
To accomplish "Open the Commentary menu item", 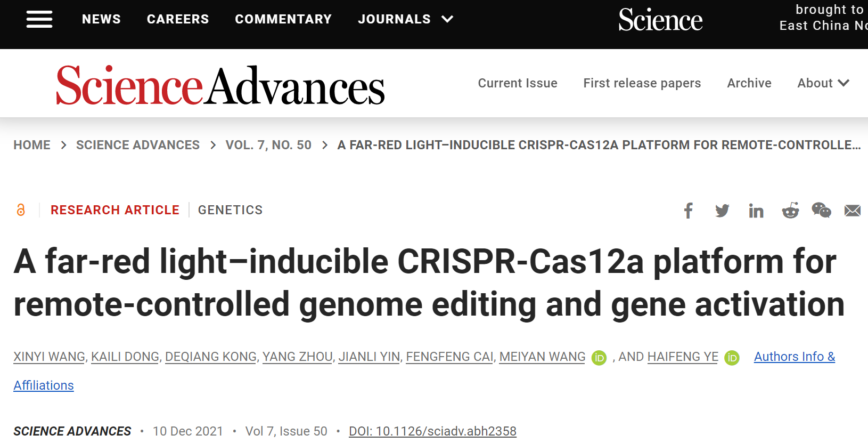I will 283,19.
